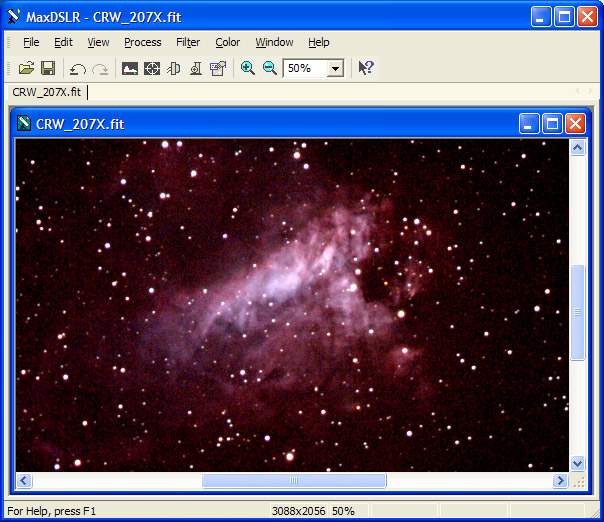This screenshot has height=522, width=604.
Task: Click the horizontal scrollbar right arrow
Action: pos(560,481)
